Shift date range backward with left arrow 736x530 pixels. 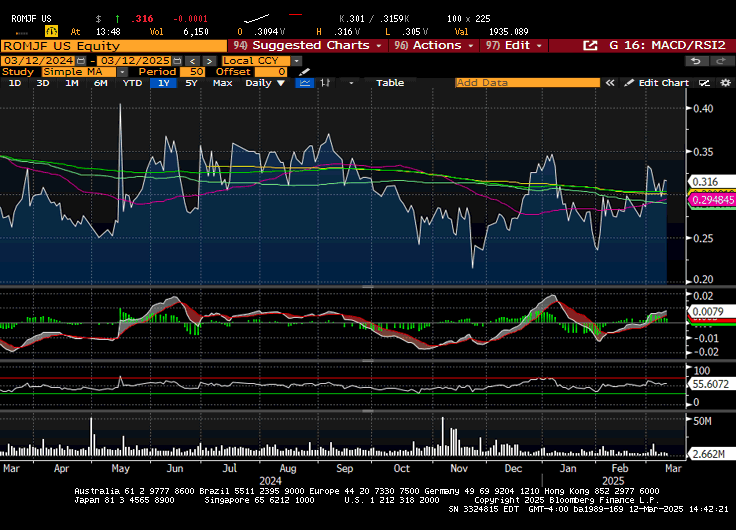coord(192,61)
